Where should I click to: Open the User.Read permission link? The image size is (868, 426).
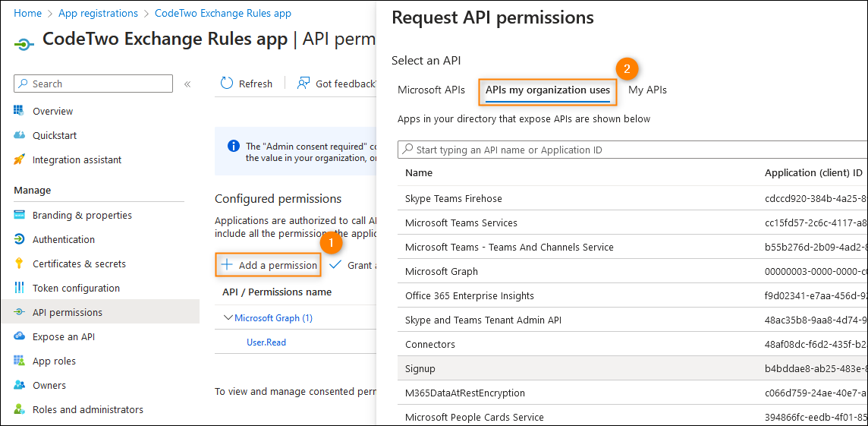pos(266,342)
